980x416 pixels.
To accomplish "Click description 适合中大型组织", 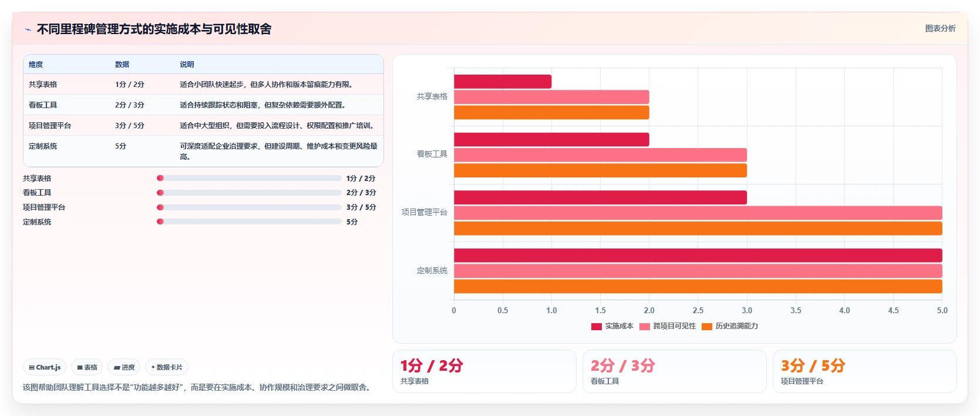I will click(x=278, y=126).
